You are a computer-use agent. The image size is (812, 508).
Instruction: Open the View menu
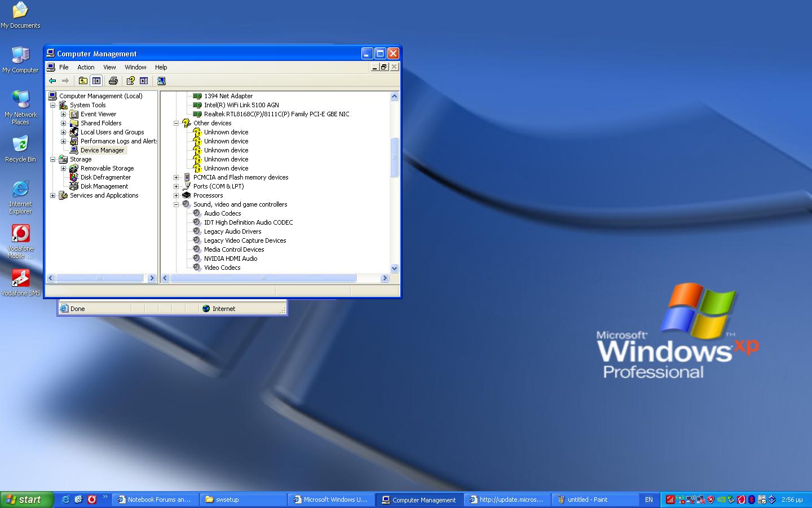109,67
